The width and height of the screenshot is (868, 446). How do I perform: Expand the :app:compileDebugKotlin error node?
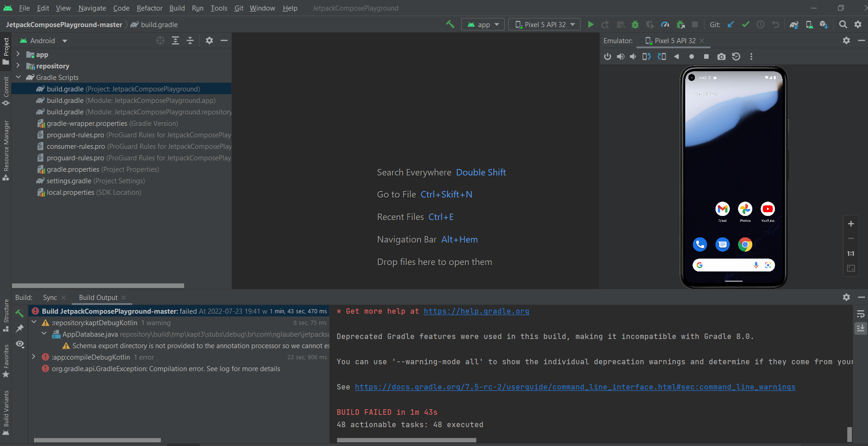34,357
